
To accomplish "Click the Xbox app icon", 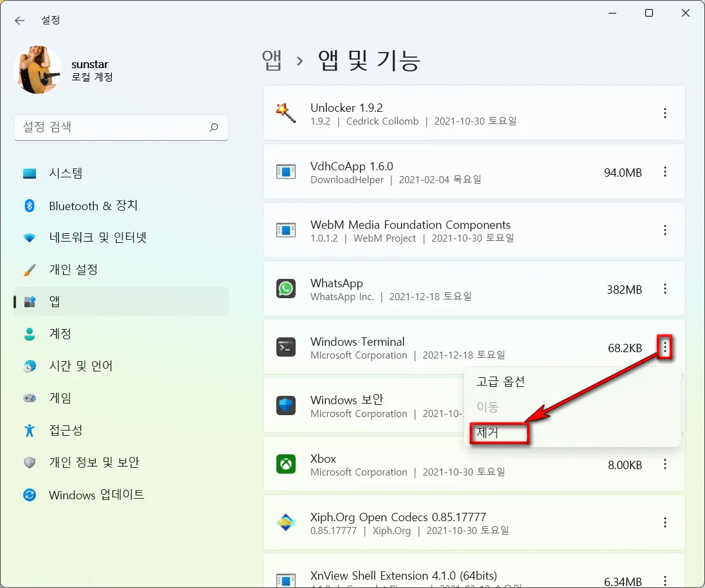I will coord(286,464).
